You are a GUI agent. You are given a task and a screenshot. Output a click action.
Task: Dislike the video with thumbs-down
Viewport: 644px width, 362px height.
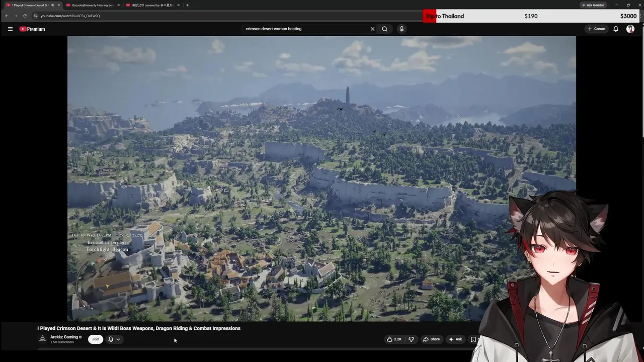pos(411,339)
